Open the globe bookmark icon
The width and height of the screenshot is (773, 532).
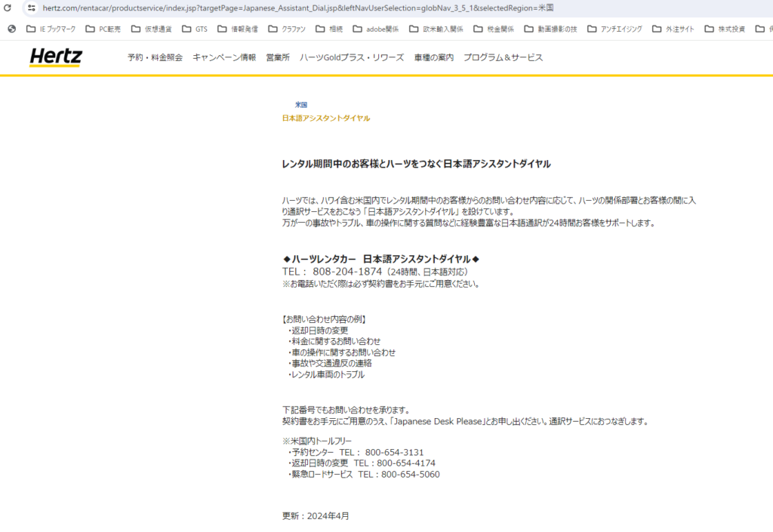[x=12, y=29]
